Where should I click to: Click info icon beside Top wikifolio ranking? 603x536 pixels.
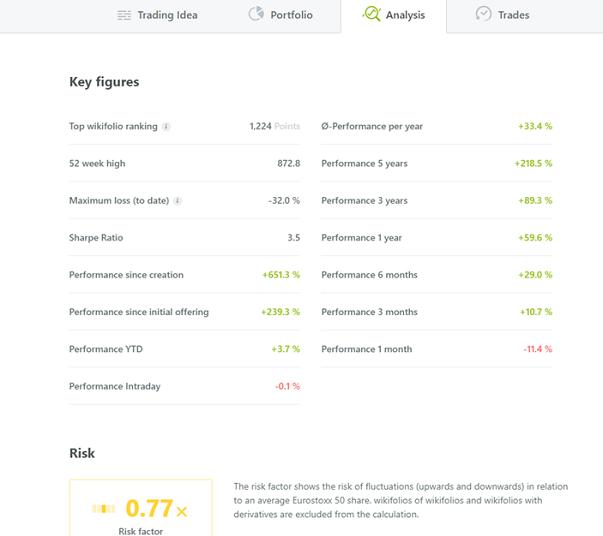(166, 127)
